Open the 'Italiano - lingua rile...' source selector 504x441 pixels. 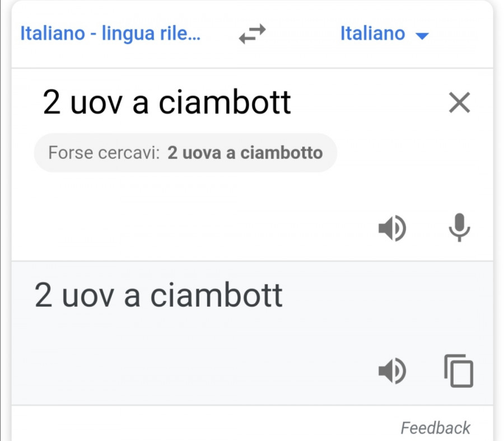coord(110,34)
